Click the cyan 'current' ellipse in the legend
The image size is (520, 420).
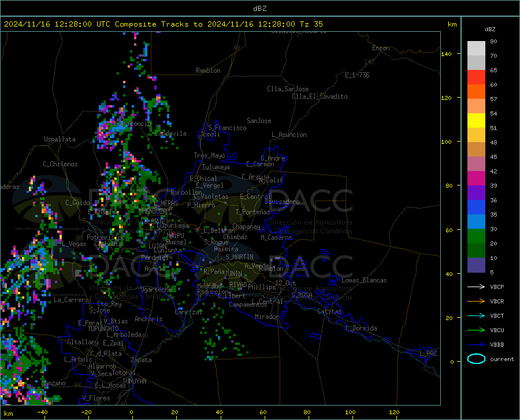coord(476,359)
